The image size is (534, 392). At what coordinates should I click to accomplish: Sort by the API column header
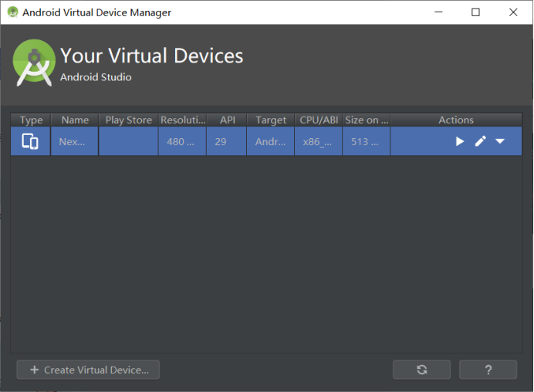[227, 120]
